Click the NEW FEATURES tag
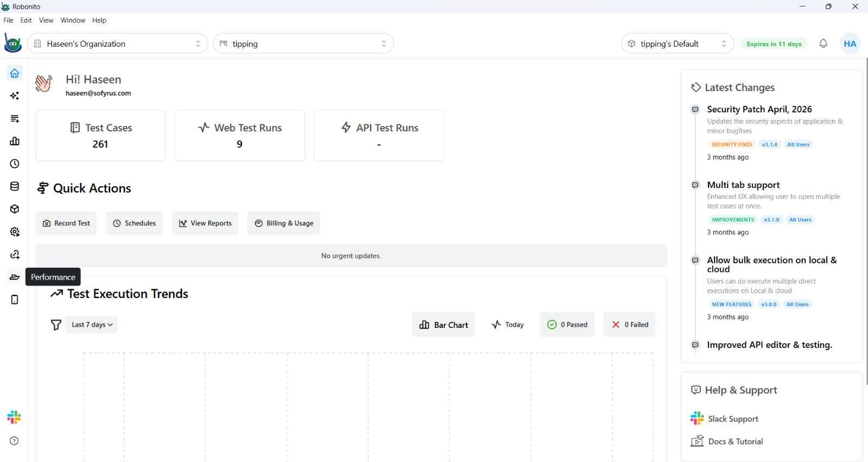Viewport: 868px width, 462px height. 732,305
